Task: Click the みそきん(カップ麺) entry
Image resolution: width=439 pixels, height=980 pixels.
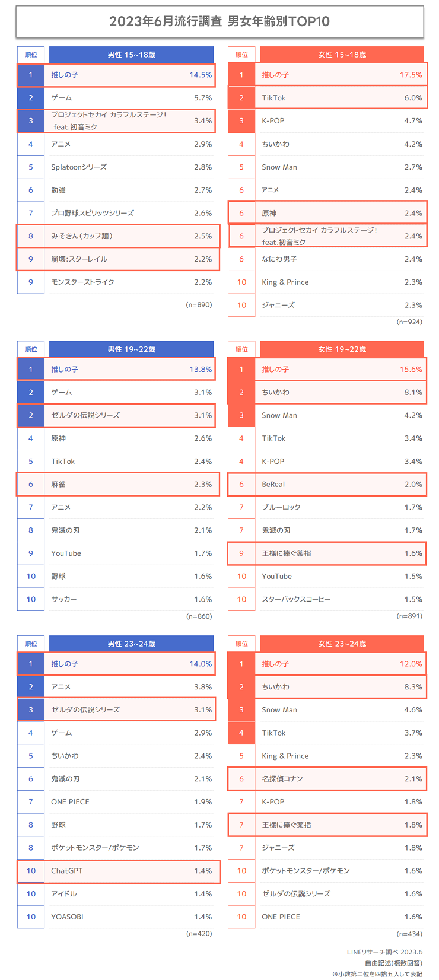Action: point(119,236)
